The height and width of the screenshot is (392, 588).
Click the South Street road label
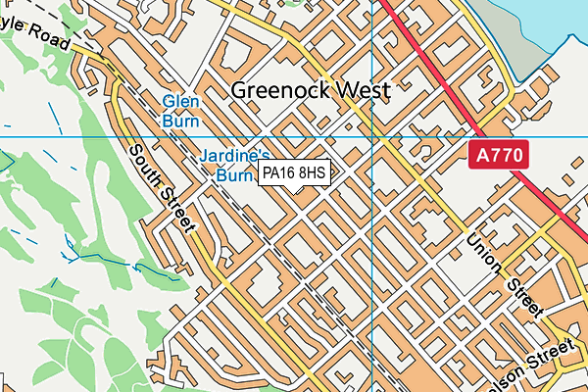click(162, 189)
